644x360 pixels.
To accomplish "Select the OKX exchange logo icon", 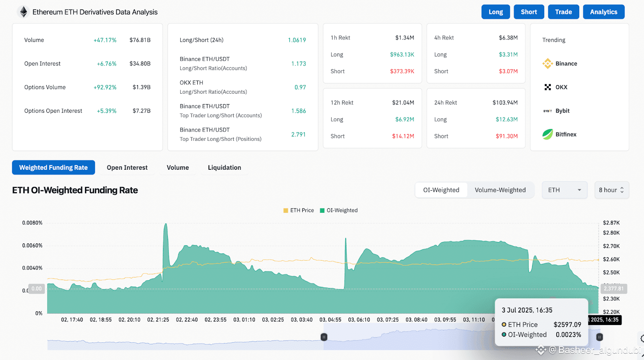I will [x=547, y=87].
